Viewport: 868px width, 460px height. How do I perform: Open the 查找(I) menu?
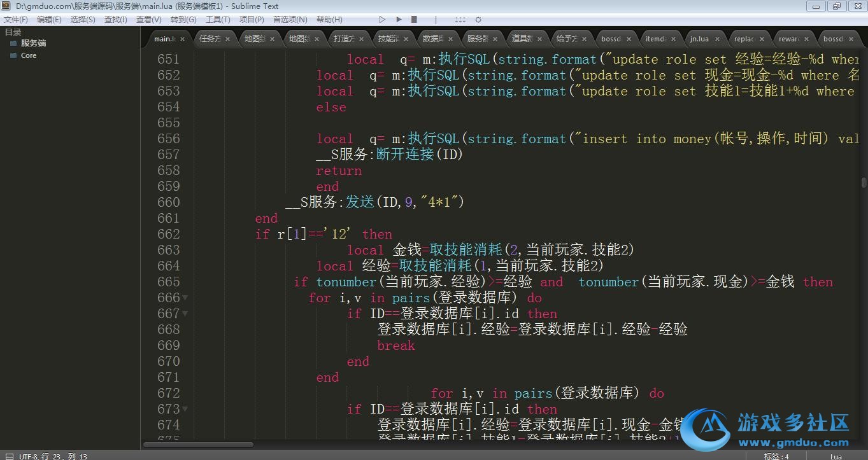(115, 20)
